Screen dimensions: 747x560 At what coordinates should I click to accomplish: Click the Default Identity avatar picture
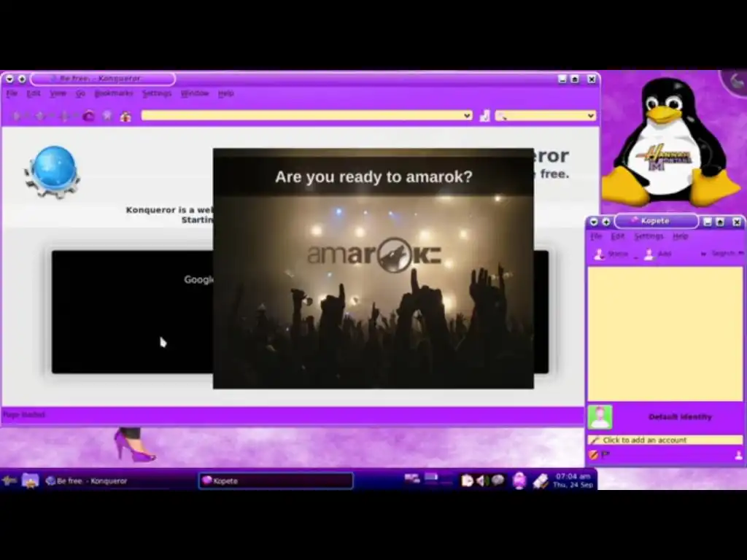coord(600,417)
